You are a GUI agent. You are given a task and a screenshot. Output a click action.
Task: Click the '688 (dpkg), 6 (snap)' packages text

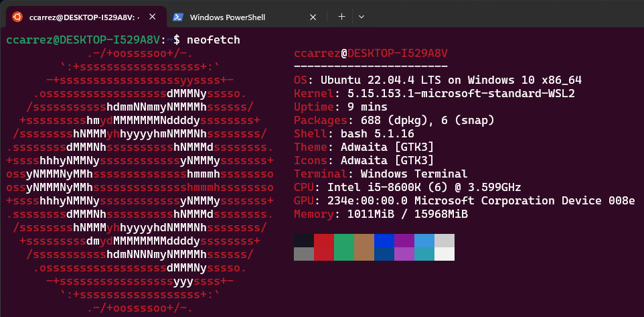pos(428,121)
